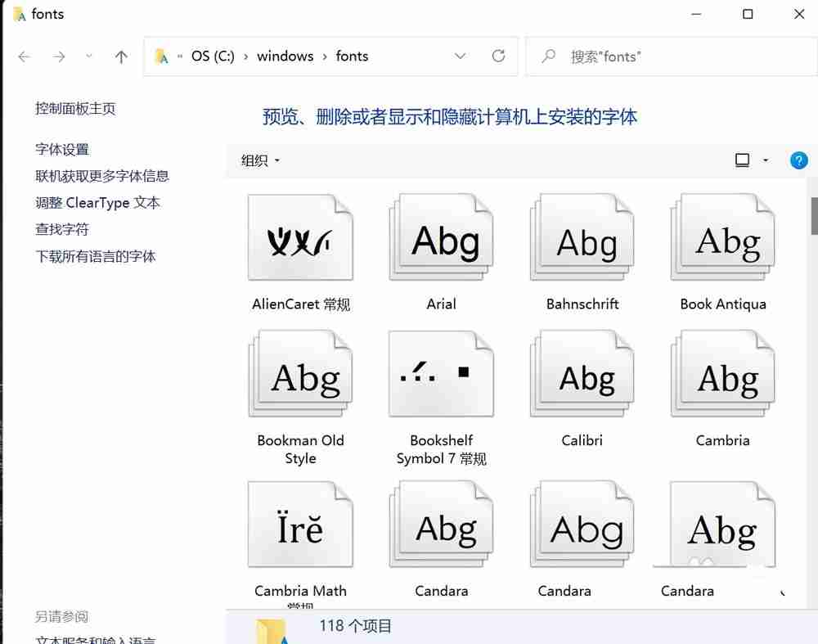Click the search fonts input field

(654, 56)
